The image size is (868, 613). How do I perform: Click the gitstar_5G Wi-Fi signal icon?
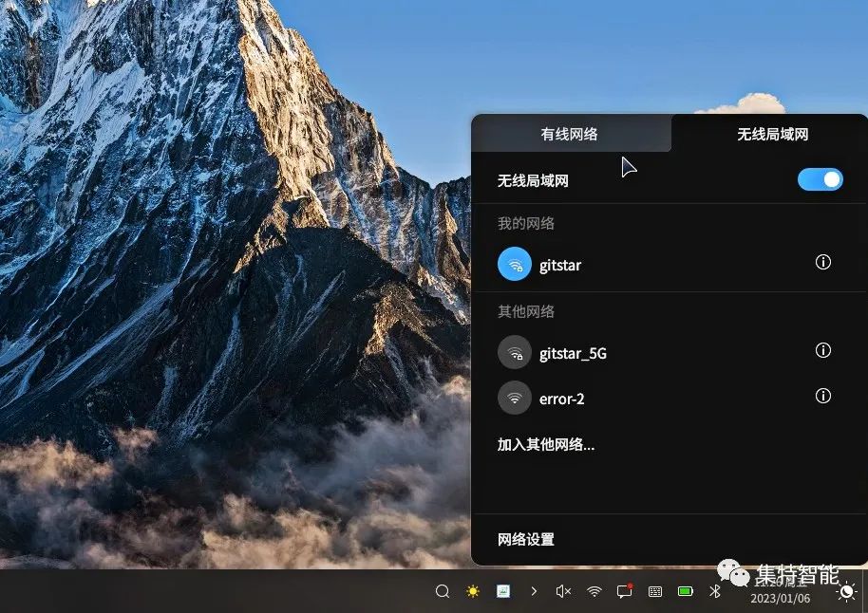click(x=515, y=352)
